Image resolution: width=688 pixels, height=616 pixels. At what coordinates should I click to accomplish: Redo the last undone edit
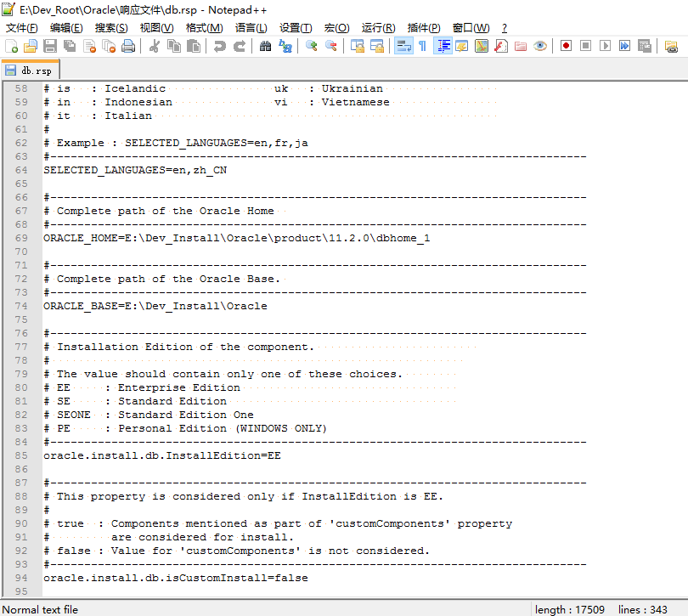[x=240, y=46]
